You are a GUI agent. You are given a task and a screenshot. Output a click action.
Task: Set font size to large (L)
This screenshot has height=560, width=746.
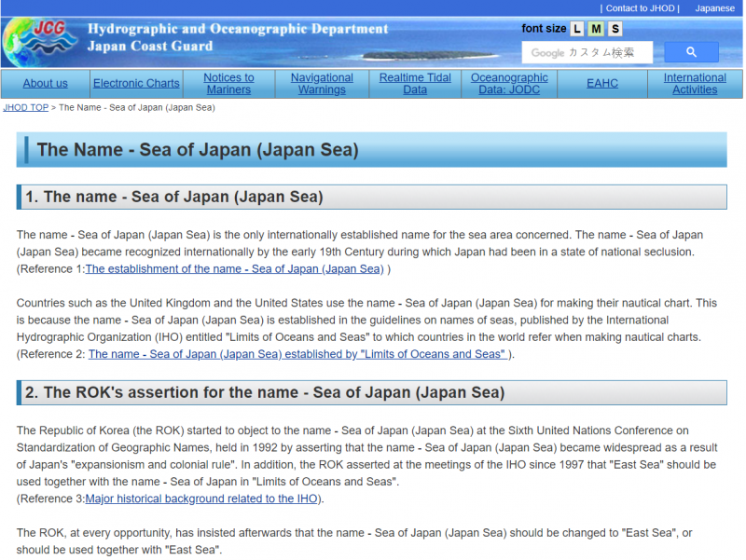(x=577, y=29)
